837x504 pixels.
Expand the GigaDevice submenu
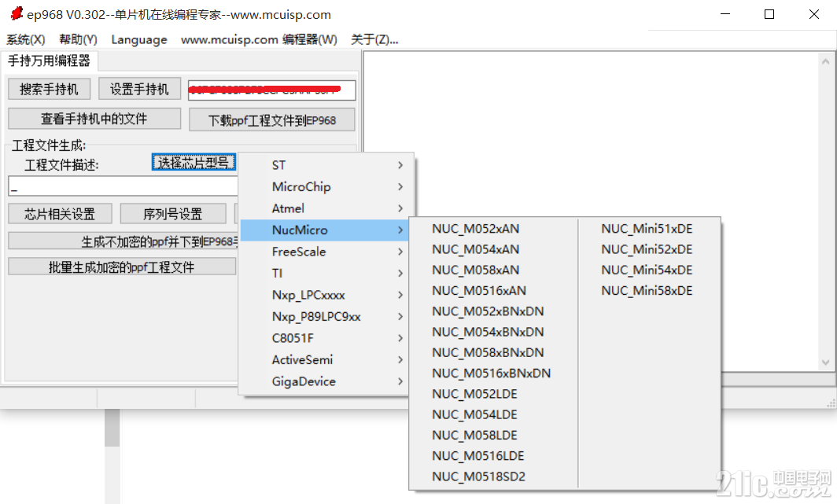[325, 381]
